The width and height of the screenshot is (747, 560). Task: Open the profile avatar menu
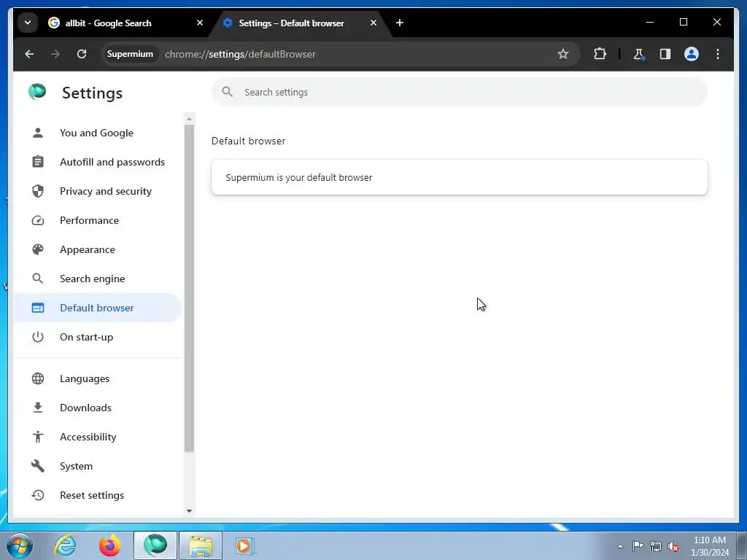pyautogui.click(x=692, y=54)
